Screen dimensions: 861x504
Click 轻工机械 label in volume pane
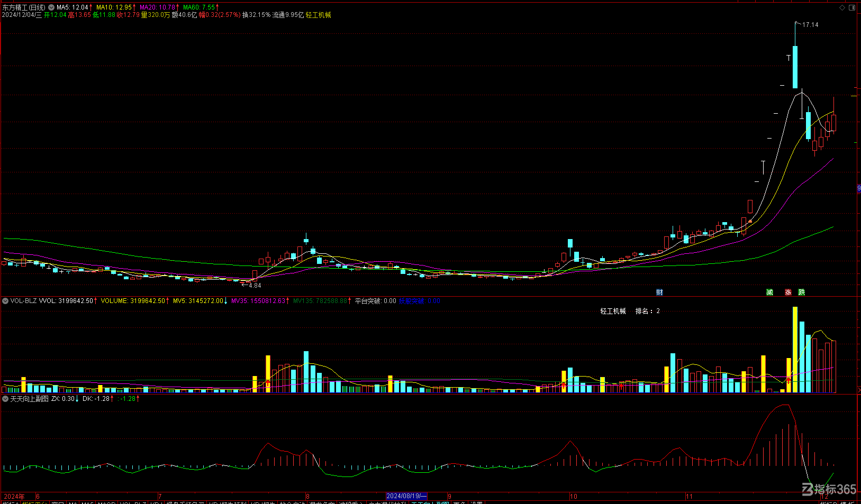613,311
